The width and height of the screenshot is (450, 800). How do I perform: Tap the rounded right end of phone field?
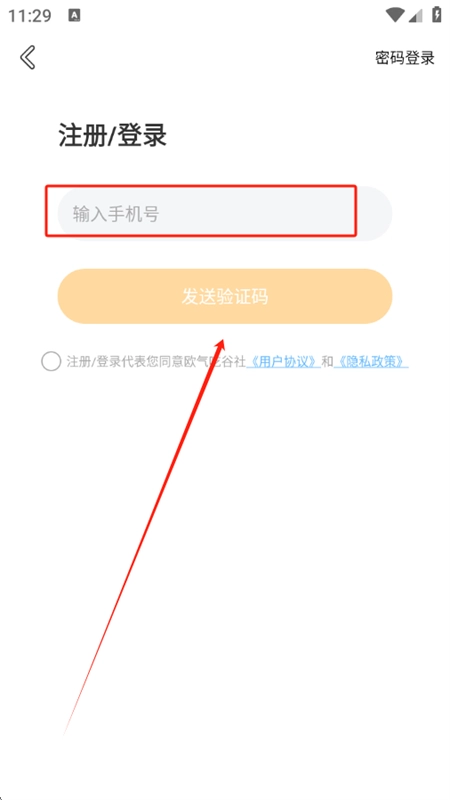(375, 213)
